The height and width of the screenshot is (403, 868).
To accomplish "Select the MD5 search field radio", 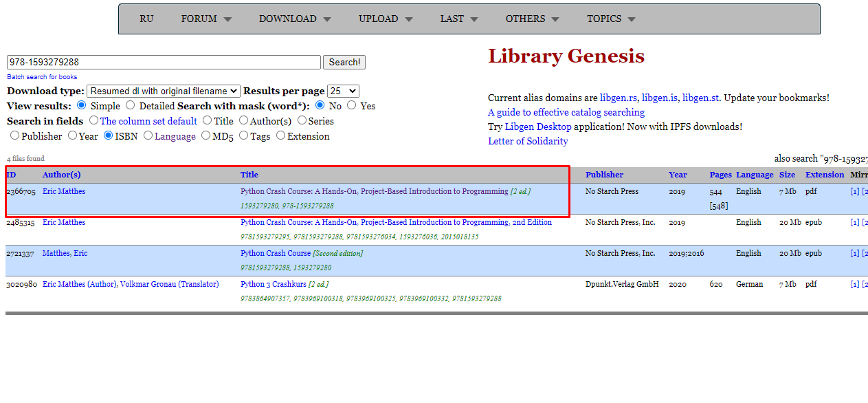I will (206, 135).
